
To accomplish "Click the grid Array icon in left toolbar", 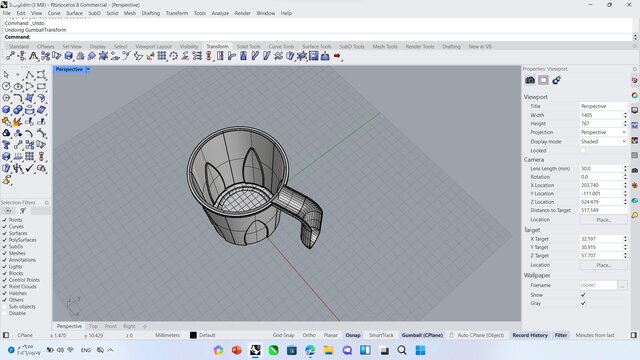I will point(29,156).
